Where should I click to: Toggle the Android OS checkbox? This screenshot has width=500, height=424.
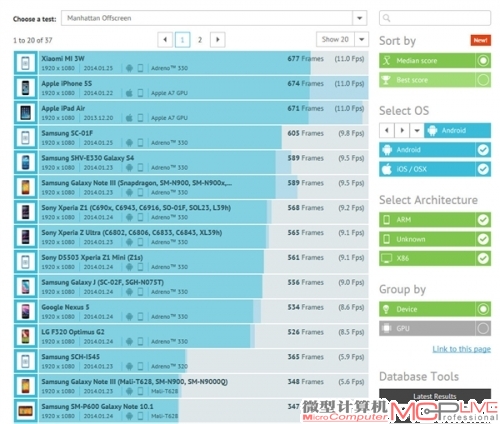click(483, 150)
